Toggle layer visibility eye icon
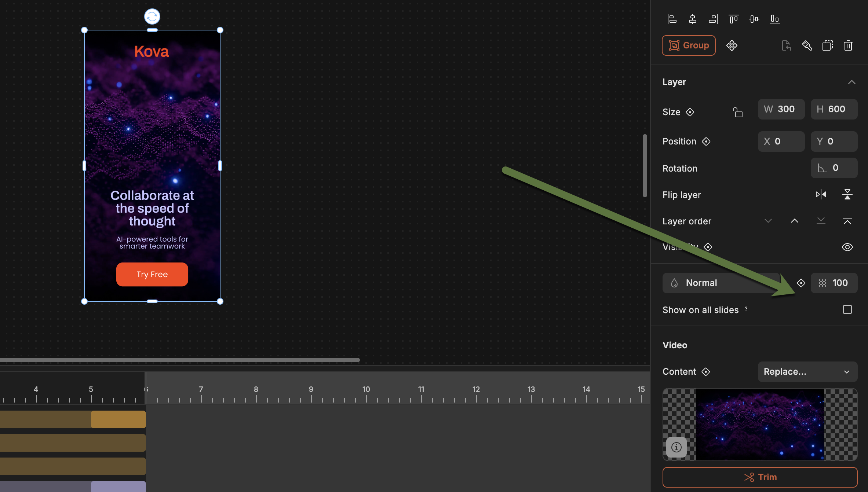This screenshot has width=868, height=492. coord(847,247)
